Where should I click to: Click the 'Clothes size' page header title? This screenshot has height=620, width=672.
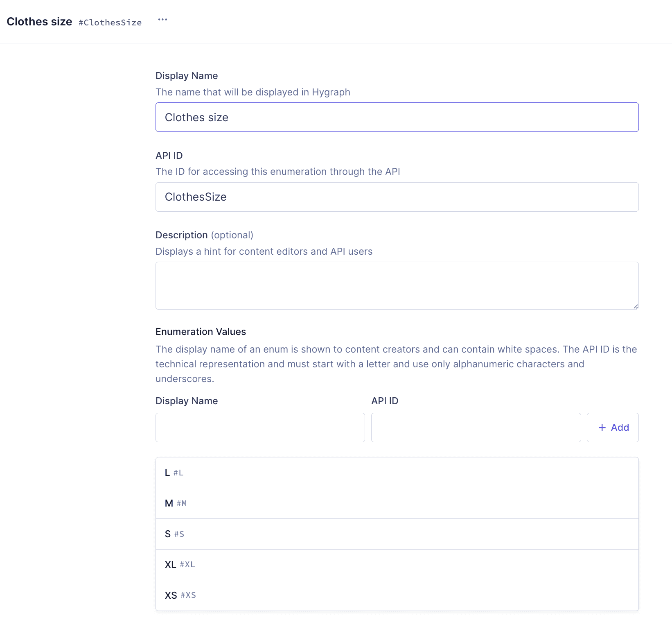tap(39, 22)
